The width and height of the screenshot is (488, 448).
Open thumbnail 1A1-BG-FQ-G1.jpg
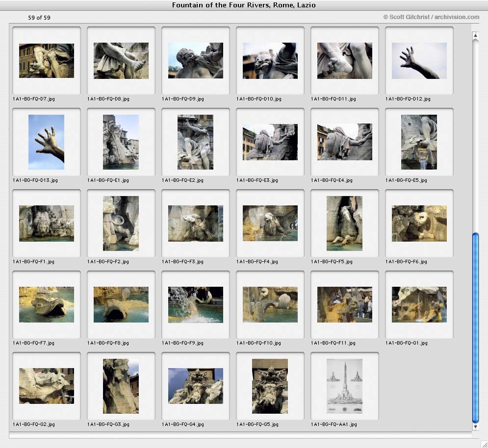[419, 304]
